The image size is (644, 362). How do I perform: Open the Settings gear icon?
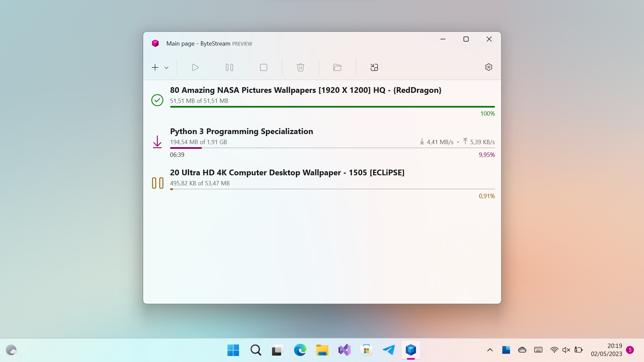pyautogui.click(x=488, y=67)
